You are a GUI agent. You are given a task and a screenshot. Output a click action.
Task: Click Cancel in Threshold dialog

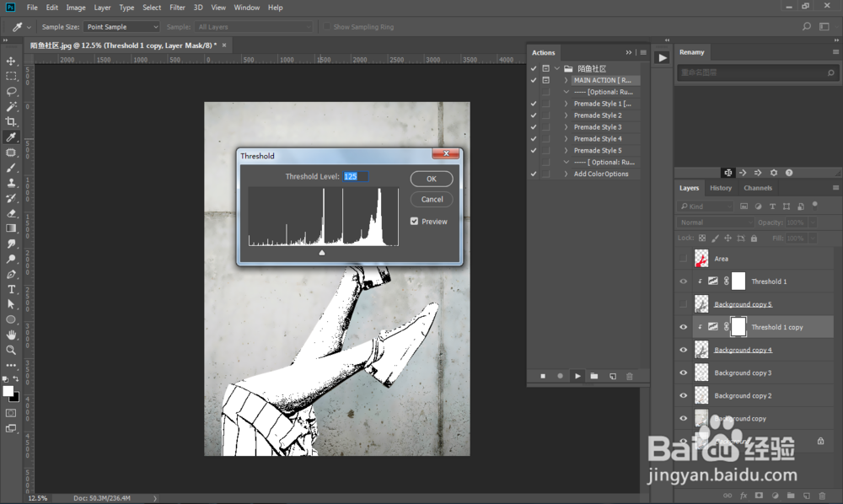click(432, 200)
